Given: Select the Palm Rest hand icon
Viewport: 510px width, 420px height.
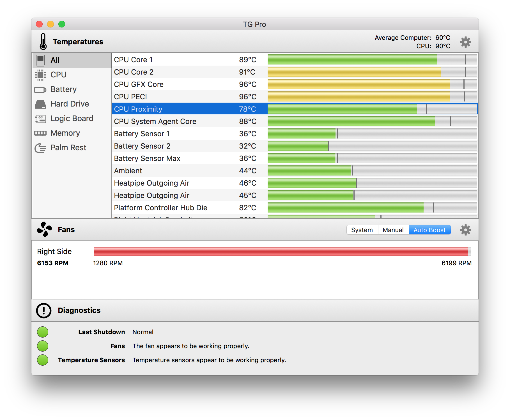Looking at the screenshot, I should [40, 148].
